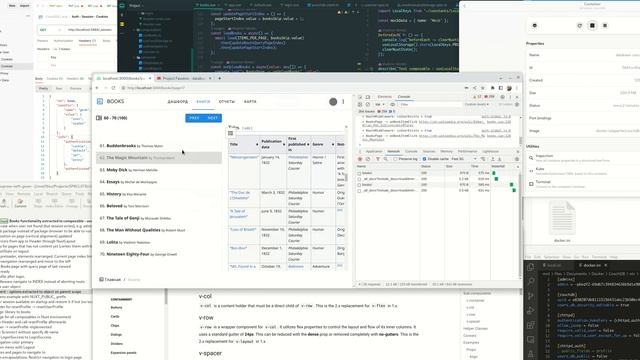
Task: Click the embedded table vertical scrollbar
Action: click(x=346, y=178)
